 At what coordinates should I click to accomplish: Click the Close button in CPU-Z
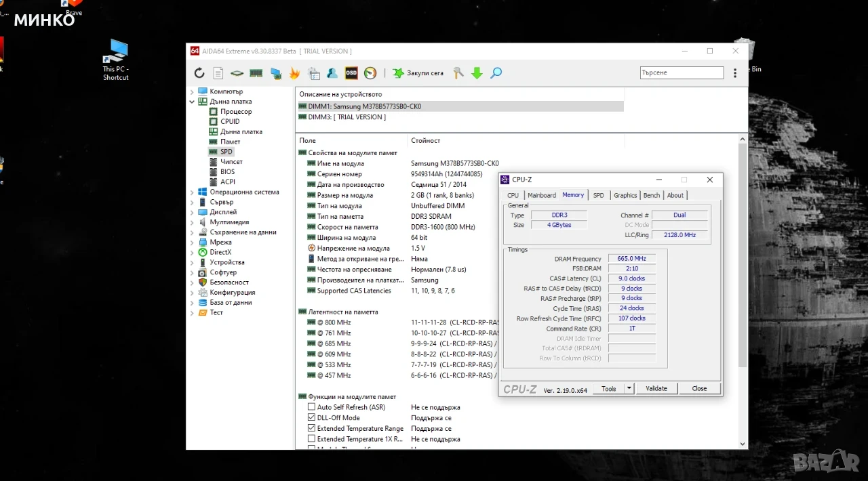699,388
